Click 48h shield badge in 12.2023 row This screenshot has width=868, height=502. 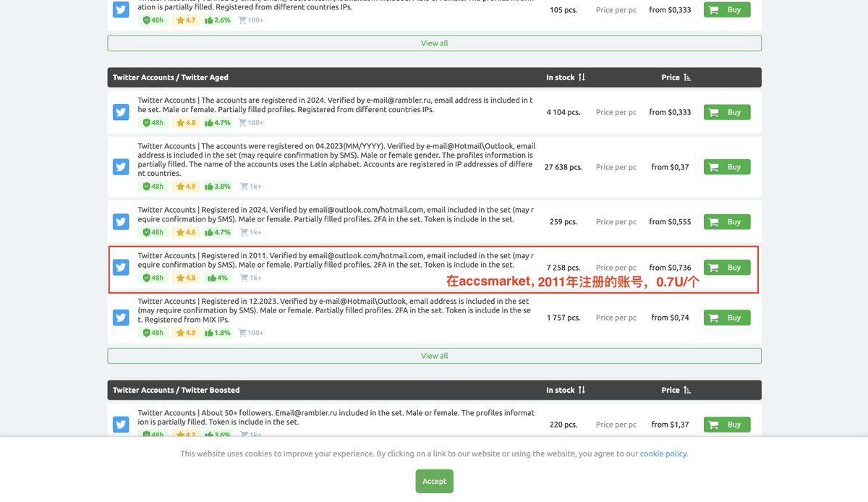pos(153,333)
